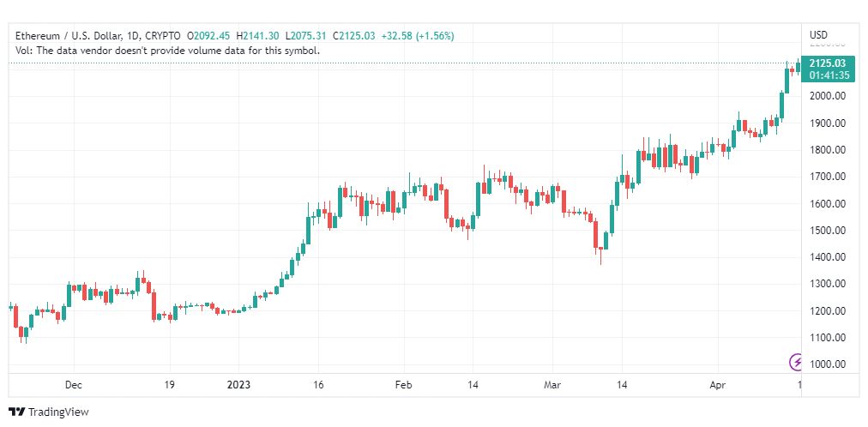This screenshot has height=427, width=868.
Task: Click the countdown timer 01:41:35
Action: 828,75
